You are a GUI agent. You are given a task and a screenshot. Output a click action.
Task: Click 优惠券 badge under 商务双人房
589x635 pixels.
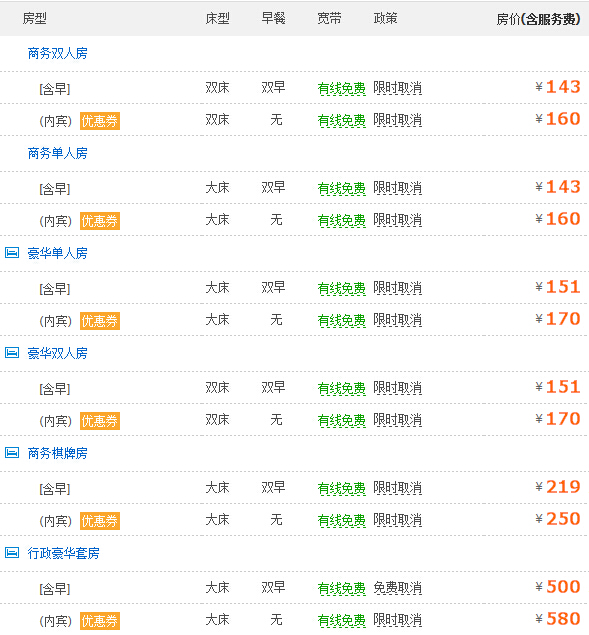[100, 121]
